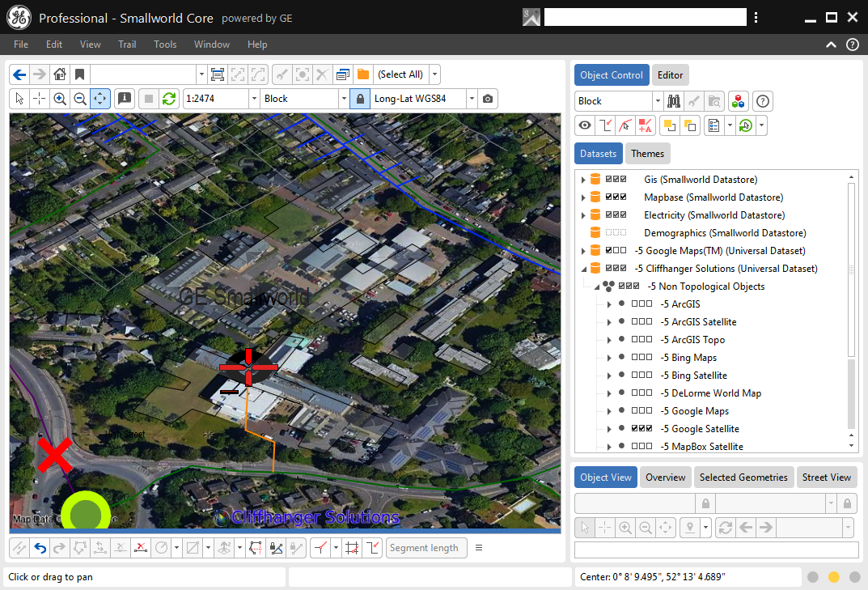Click the dashed polygon trail icon
This screenshot has width=868, height=590.
255,548
